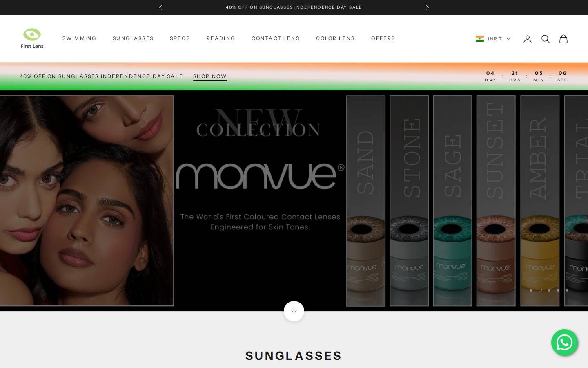Open the shopping cart icon

pos(563,39)
